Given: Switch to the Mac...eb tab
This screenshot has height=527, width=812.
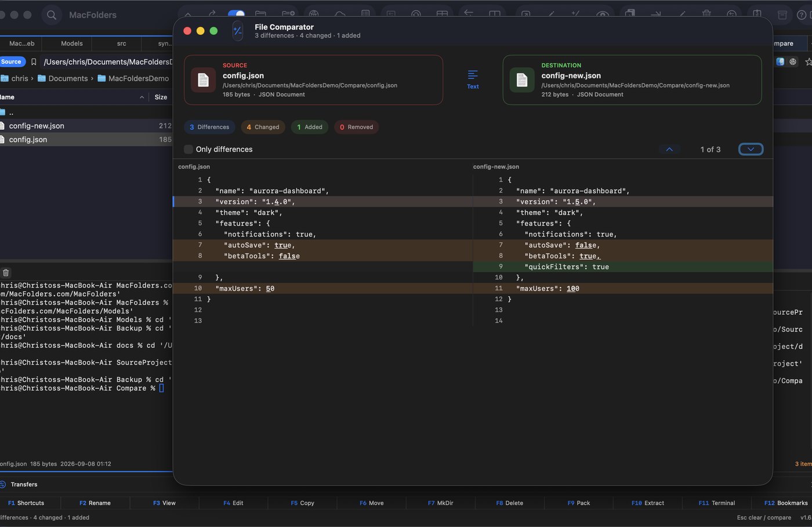Looking at the screenshot, I should 22,43.
